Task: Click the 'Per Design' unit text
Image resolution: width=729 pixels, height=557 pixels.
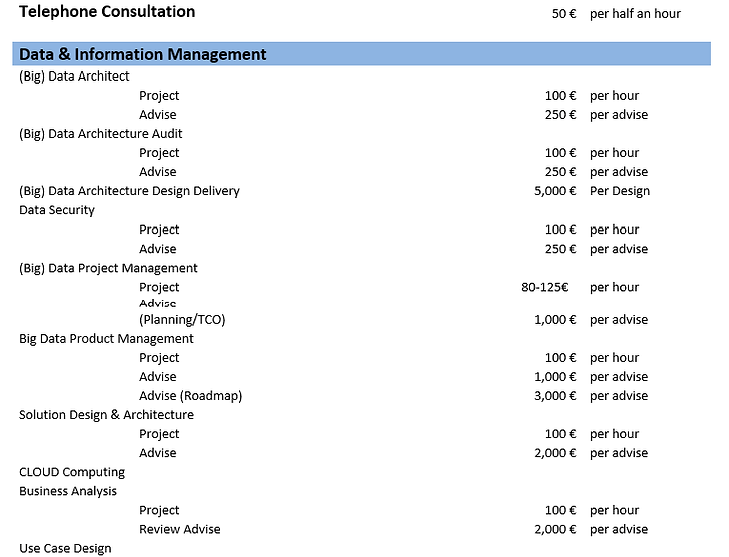Action: 620,191
